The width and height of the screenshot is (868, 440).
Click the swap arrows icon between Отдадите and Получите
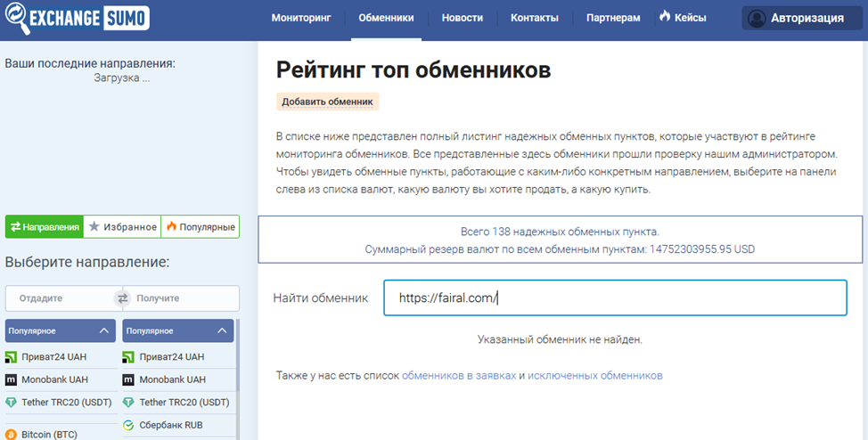point(122,298)
